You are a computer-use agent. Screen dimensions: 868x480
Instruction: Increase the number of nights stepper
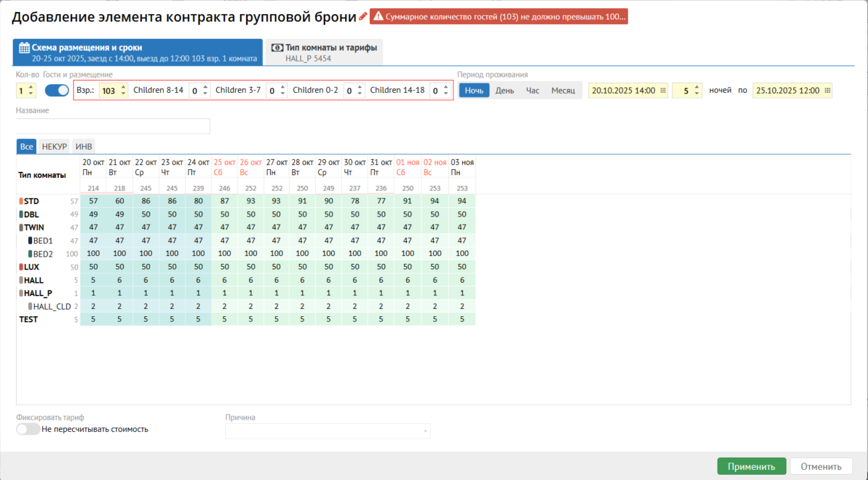697,87
